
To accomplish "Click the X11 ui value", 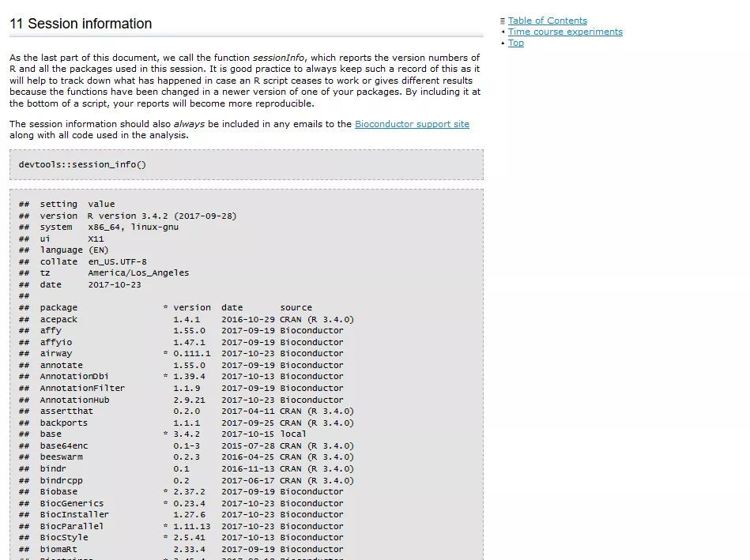I will tap(96, 239).
